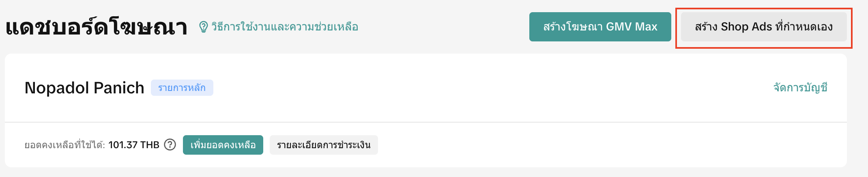This screenshot has height=177, width=868.
Task: Start a custom Shop Ads campaign
Action: tap(764, 27)
